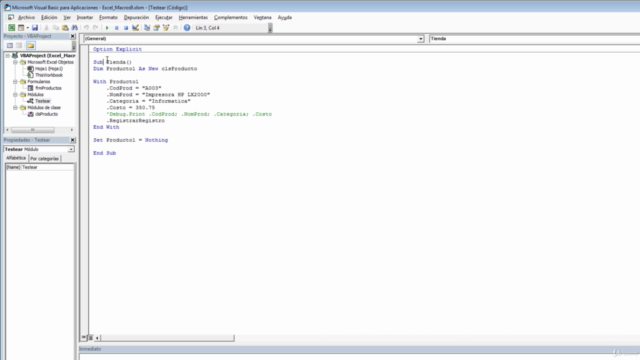The image size is (640, 360).
Task: Collapse the Módulos de clase folder
Action: click(15, 108)
